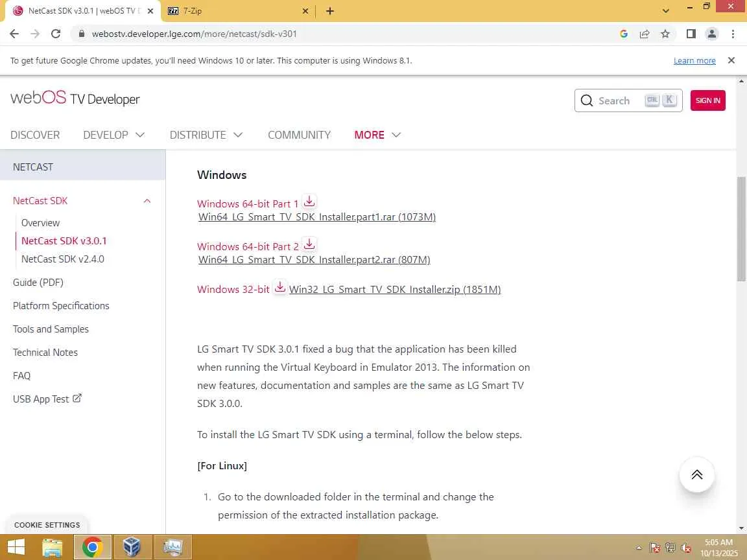Open Guide (PDF) in sidebar
This screenshot has height=560, width=747.
38,283
